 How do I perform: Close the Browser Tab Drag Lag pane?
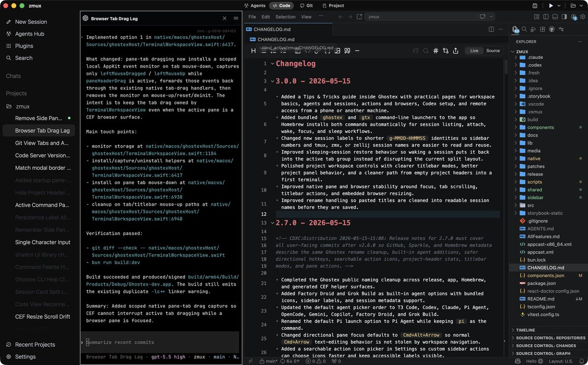(224, 18)
